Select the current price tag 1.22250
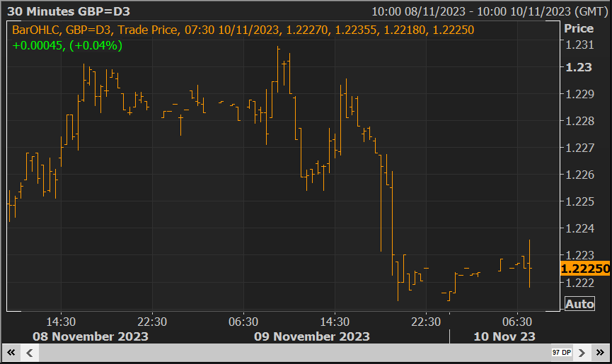This screenshot has width=612, height=364. pyautogui.click(x=584, y=269)
